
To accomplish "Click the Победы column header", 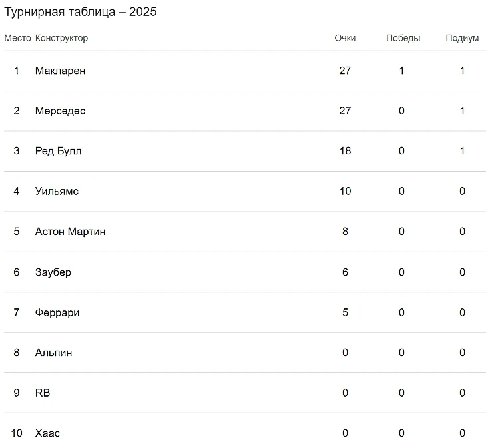I will coord(403,38).
